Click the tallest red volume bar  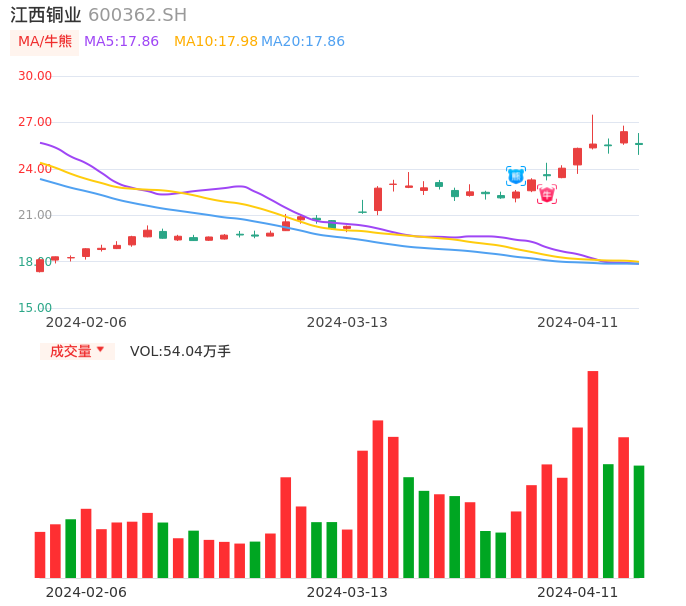click(x=593, y=474)
